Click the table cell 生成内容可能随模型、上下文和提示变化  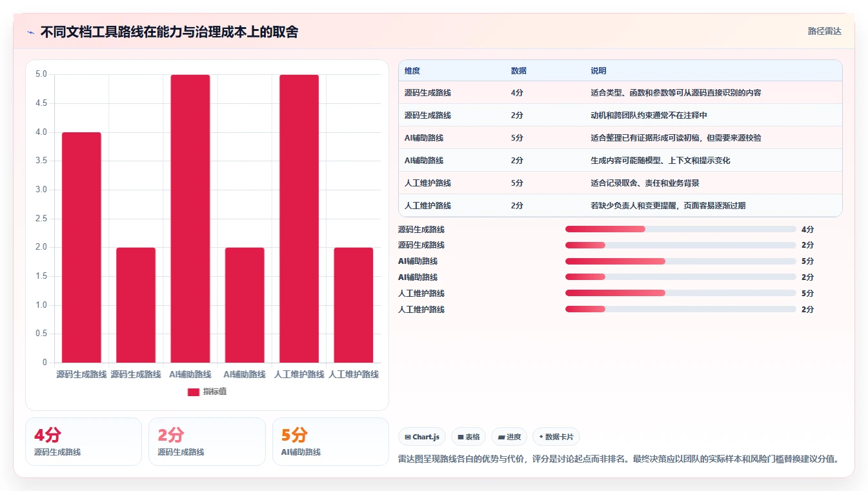(x=660, y=161)
